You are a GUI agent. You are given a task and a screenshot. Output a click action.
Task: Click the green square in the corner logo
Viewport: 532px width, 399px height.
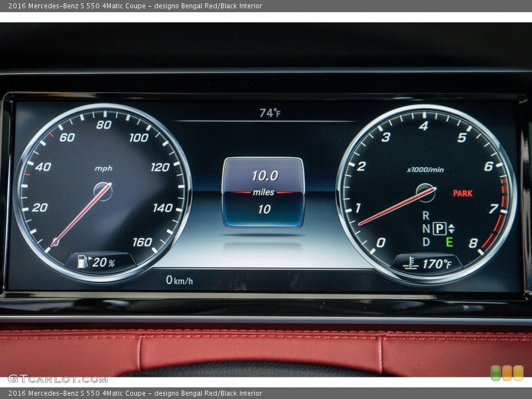click(495, 373)
